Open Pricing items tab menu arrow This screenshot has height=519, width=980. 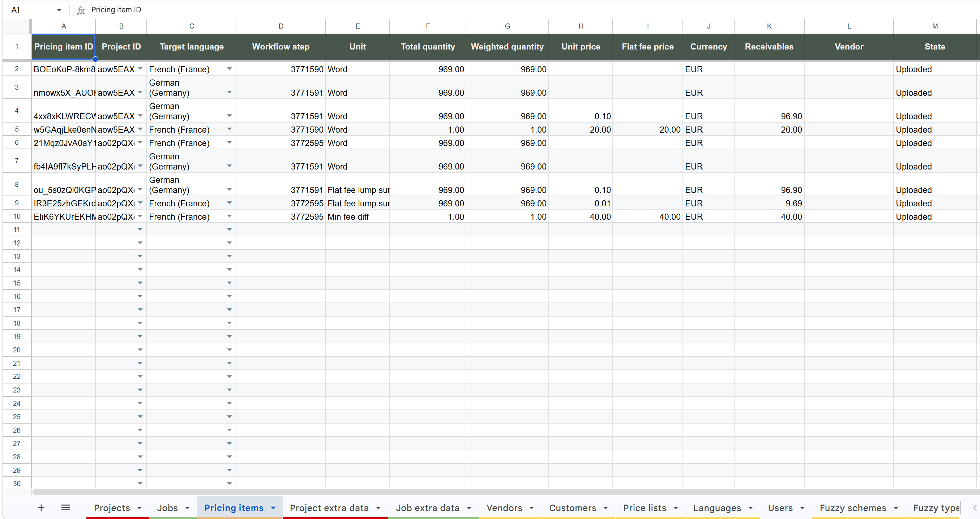pyautogui.click(x=273, y=508)
